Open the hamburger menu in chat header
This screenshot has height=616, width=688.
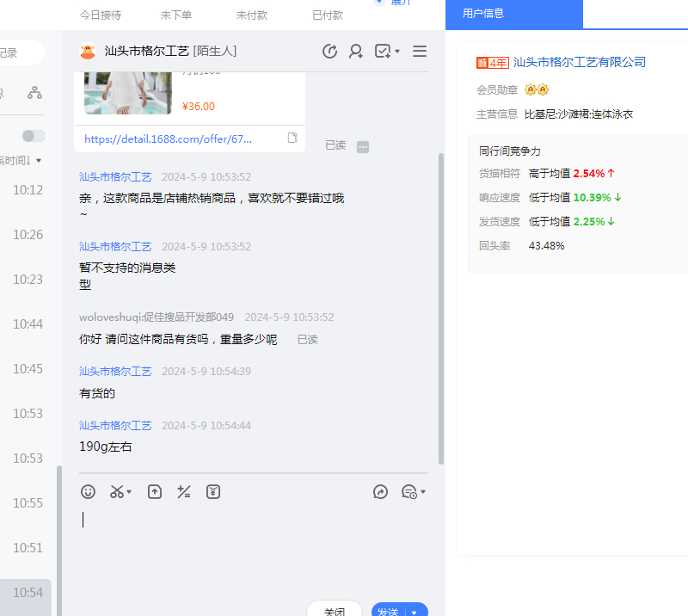pos(420,52)
